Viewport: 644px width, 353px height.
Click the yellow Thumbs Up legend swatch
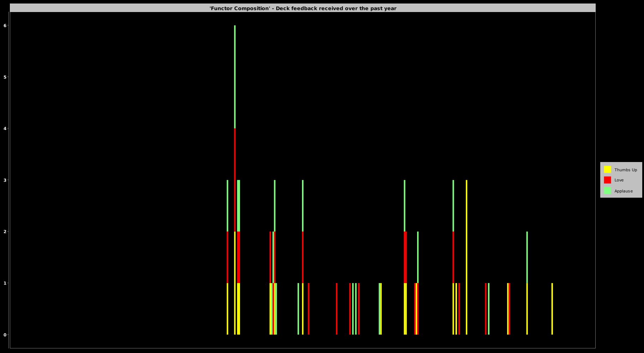pyautogui.click(x=607, y=169)
